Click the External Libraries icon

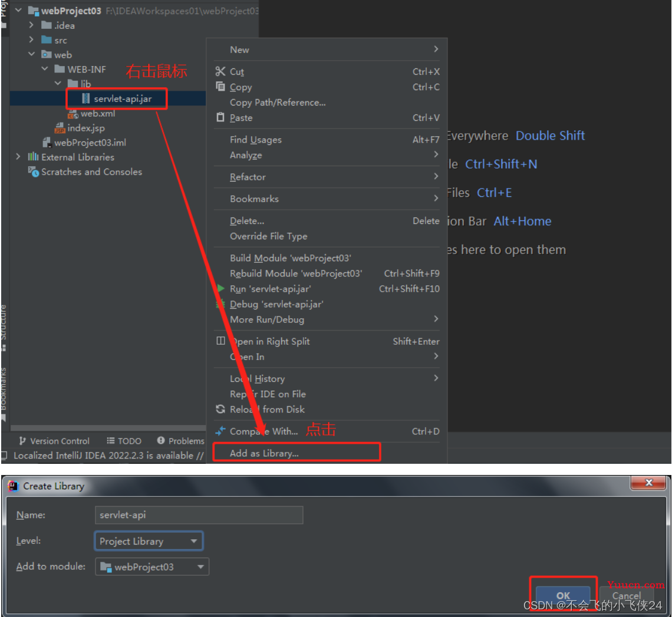tap(33, 157)
